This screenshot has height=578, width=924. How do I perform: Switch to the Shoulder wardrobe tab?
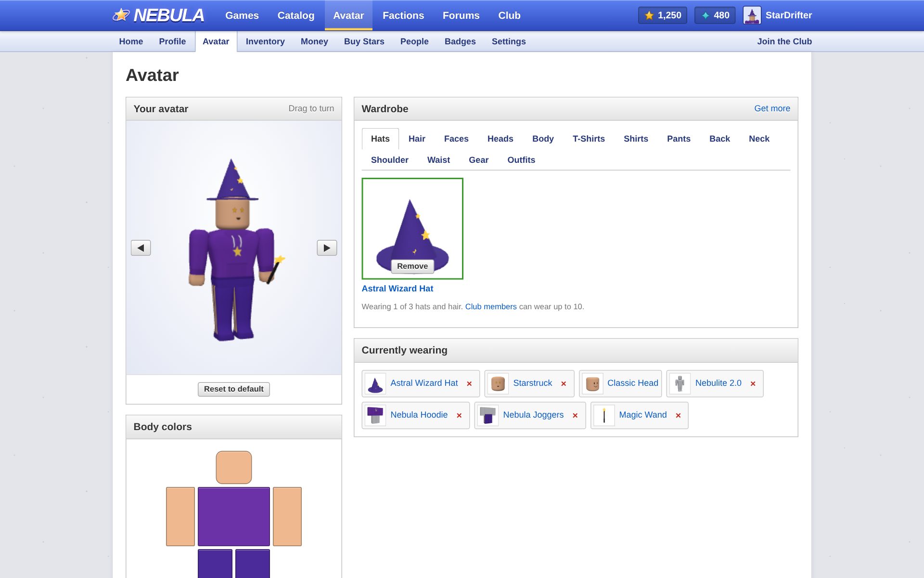(x=389, y=160)
